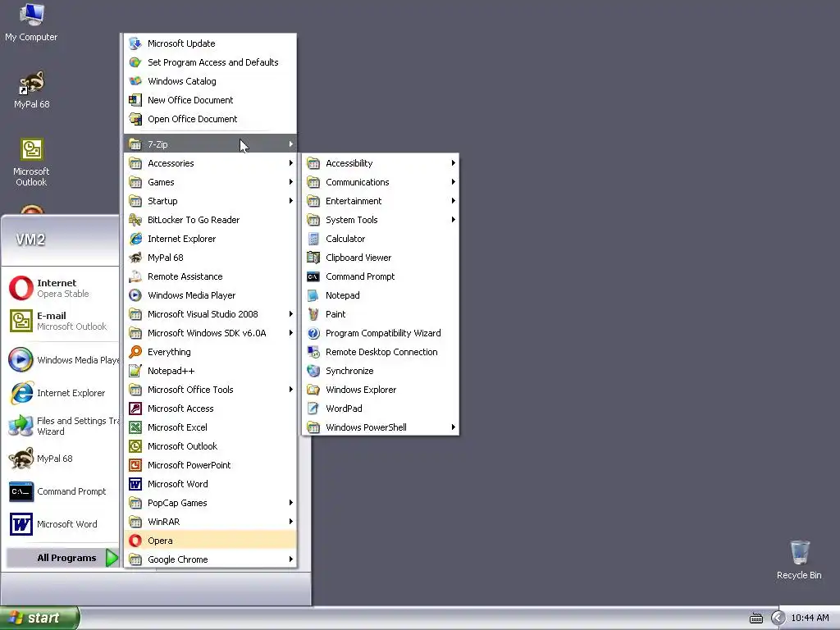Click the All Programs button
Image resolution: width=840 pixels, height=630 pixels.
point(62,558)
